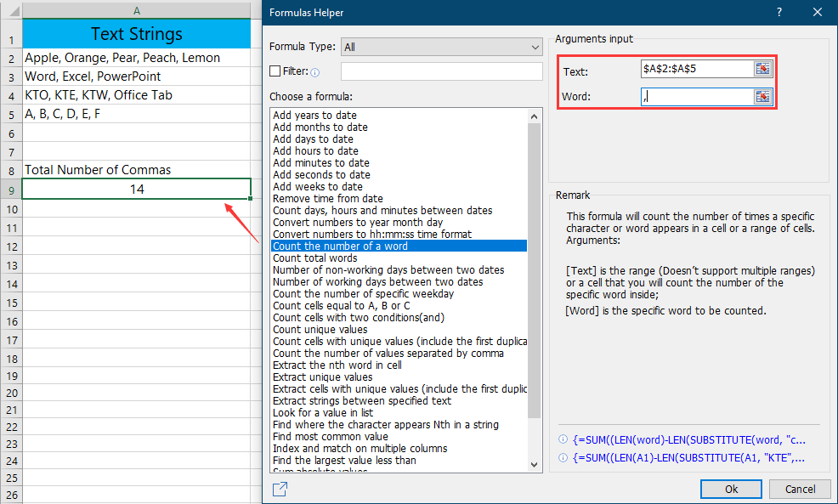Click the column A header in the worksheet
Screen dimensions: 838x504
point(136,12)
